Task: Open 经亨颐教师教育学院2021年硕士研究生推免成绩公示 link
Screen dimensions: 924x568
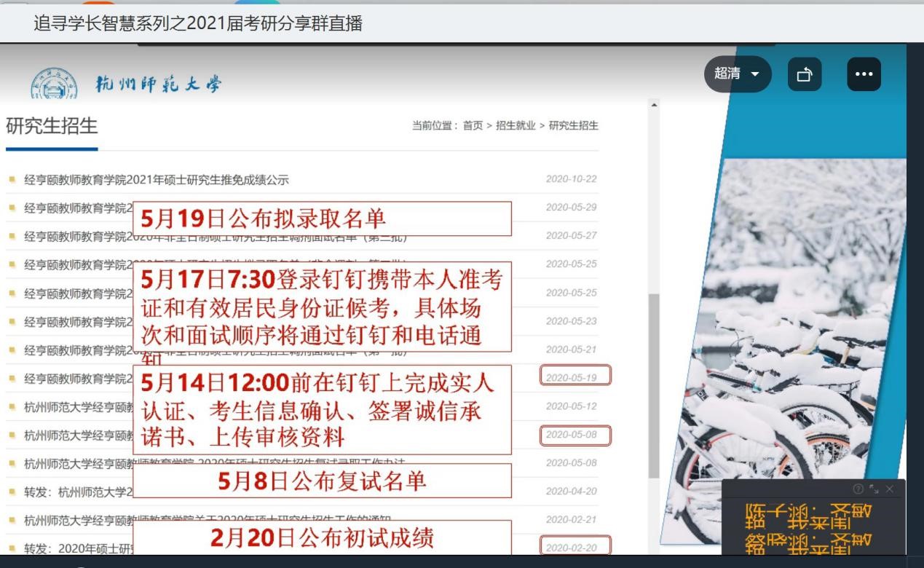Action: (x=157, y=180)
